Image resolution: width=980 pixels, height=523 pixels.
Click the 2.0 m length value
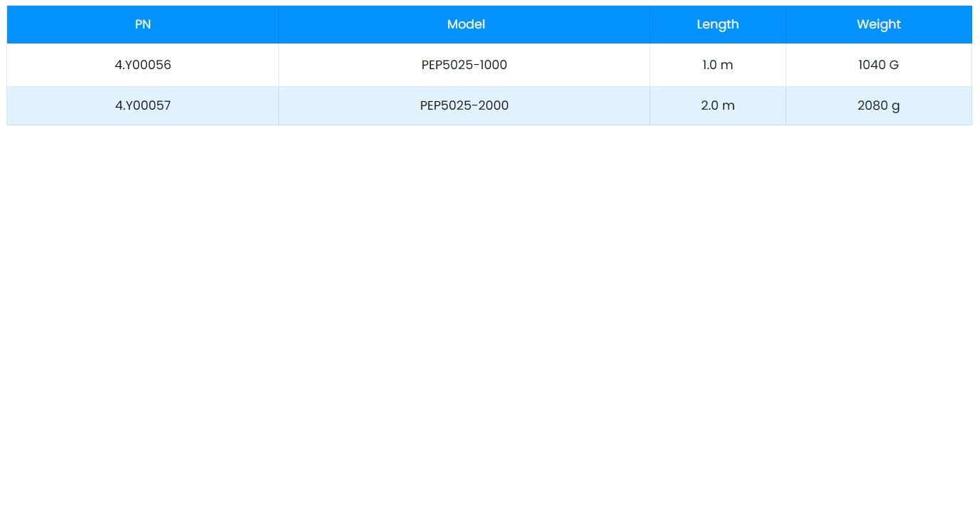point(717,105)
